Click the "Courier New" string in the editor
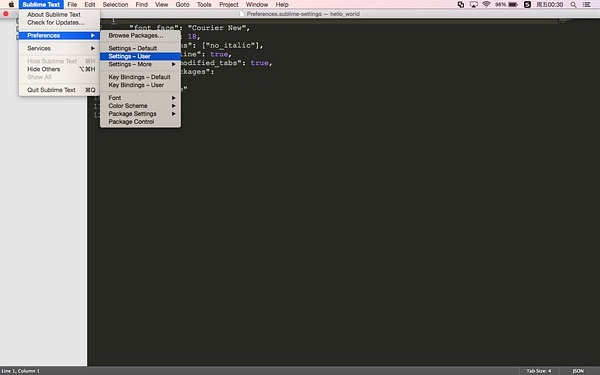Image resolution: width=600 pixels, height=375 pixels. [x=217, y=28]
